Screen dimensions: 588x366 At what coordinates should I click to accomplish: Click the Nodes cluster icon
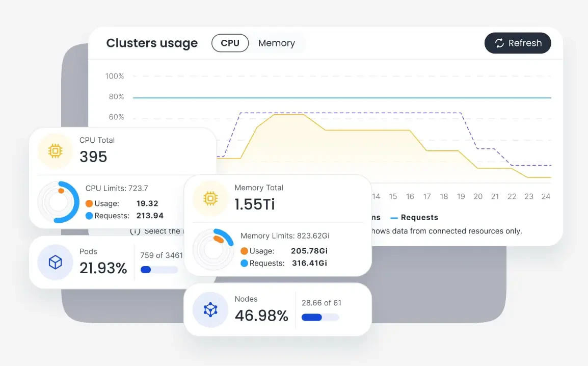210,309
